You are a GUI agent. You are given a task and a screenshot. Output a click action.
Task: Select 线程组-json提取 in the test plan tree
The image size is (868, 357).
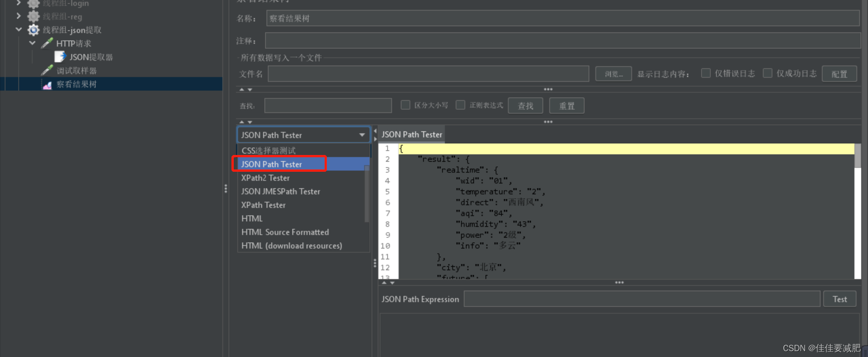point(72,30)
